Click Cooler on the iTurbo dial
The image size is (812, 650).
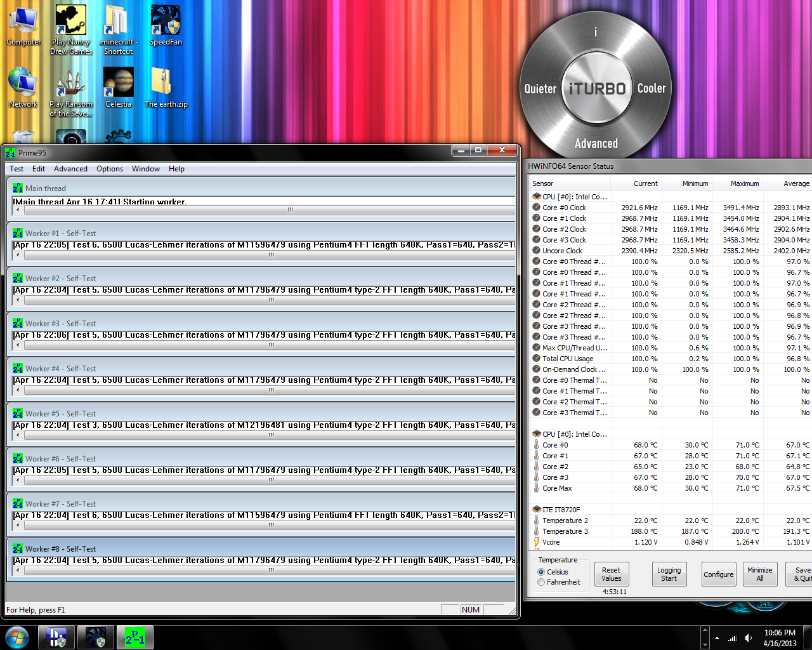[x=652, y=88]
